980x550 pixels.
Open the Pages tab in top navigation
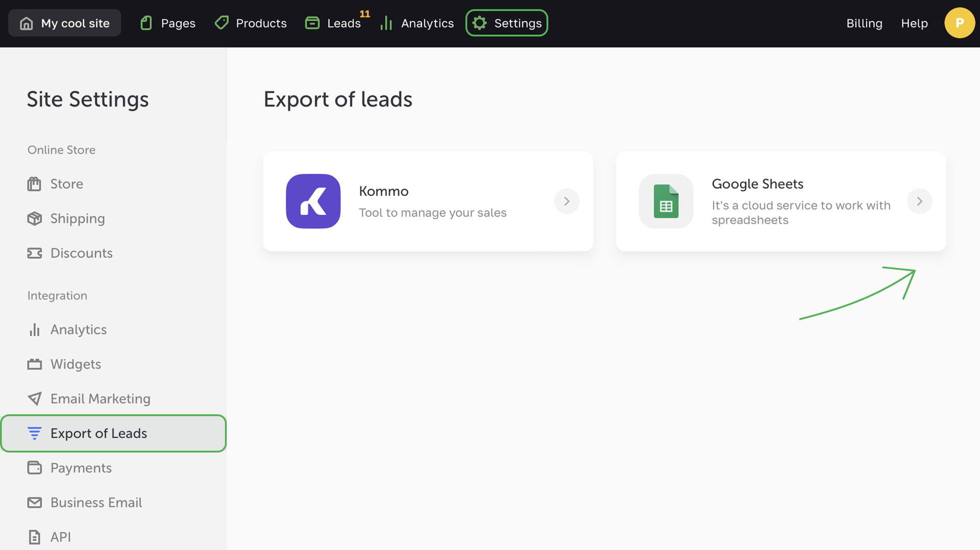(168, 23)
